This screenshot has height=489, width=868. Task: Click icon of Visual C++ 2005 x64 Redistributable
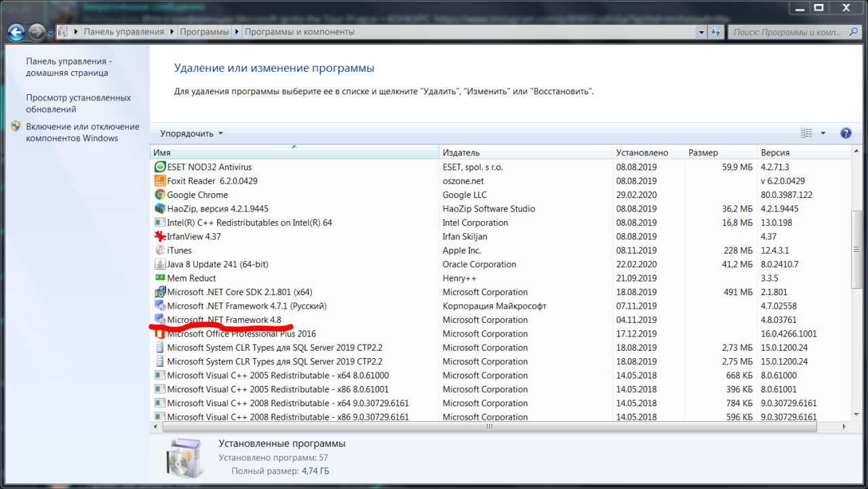[160, 376]
